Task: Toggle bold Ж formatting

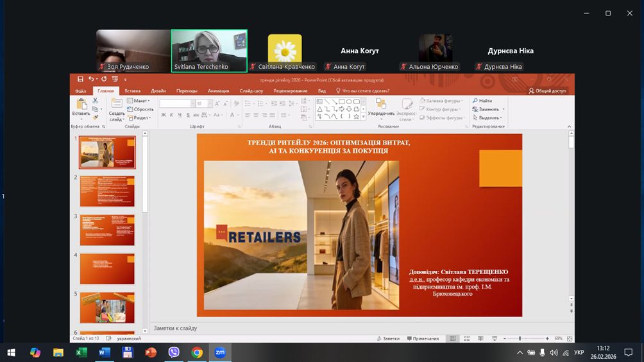Action: click(x=163, y=115)
